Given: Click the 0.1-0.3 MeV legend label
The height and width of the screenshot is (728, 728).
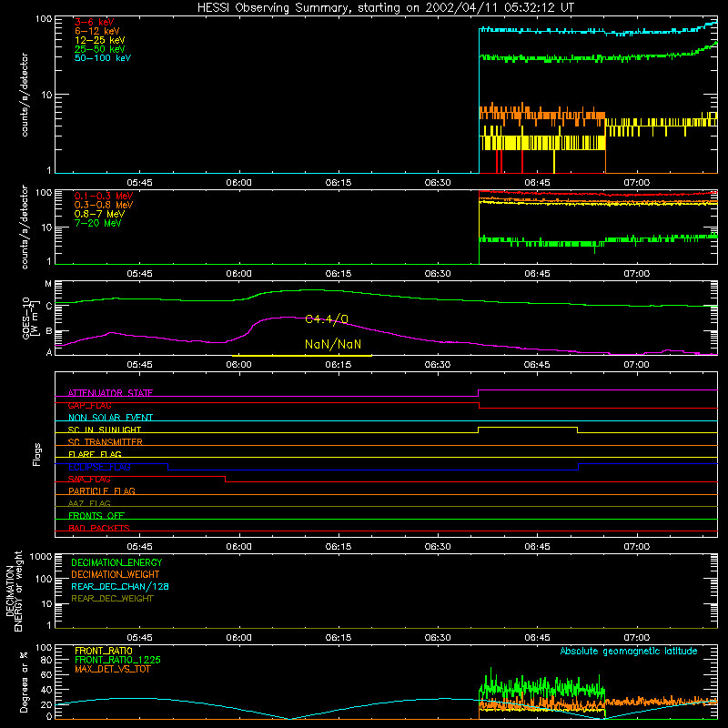Looking at the screenshot, I should [x=104, y=196].
